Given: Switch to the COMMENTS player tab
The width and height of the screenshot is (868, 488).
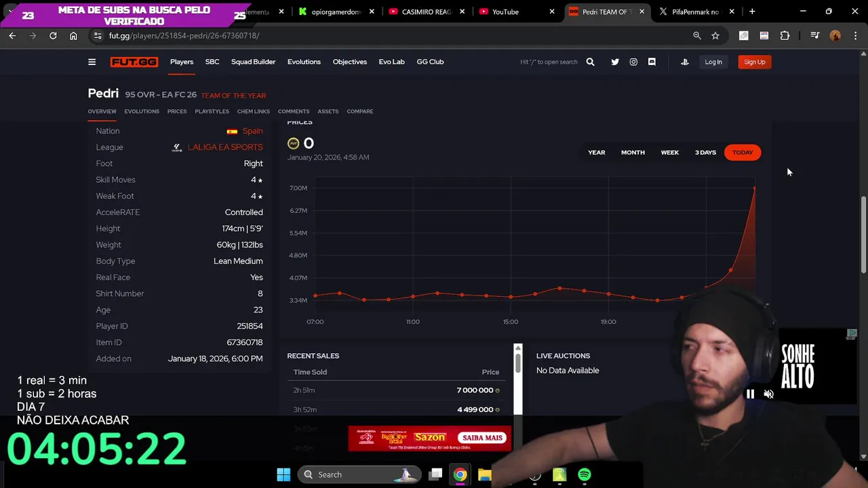Looking at the screenshot, I should coord(294,111).
